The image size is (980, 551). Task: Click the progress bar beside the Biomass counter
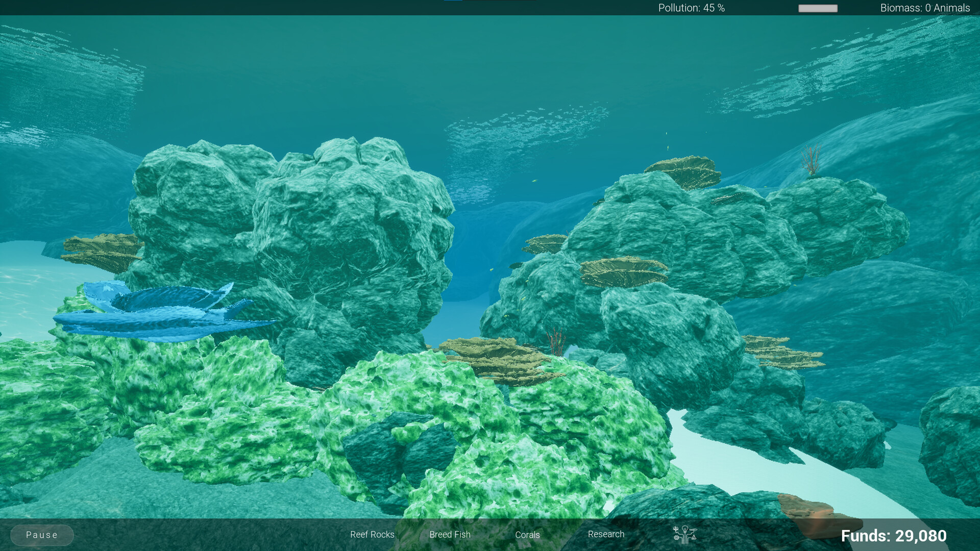(x=817, y=8)
